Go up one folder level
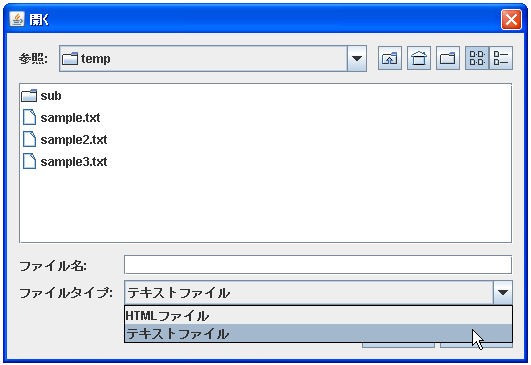This screenshot has height=365, width=531. coord(390,58)
